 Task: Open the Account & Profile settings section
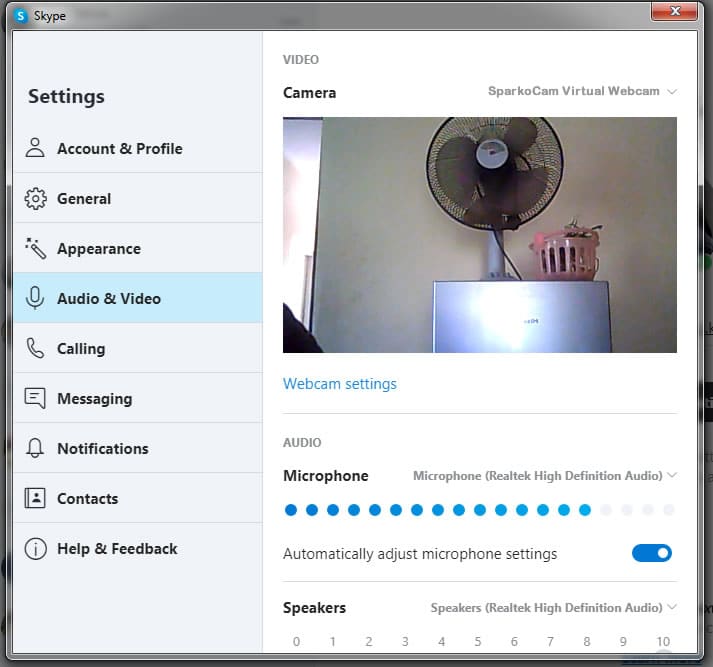pyautogui.click(x=138, y=148)
